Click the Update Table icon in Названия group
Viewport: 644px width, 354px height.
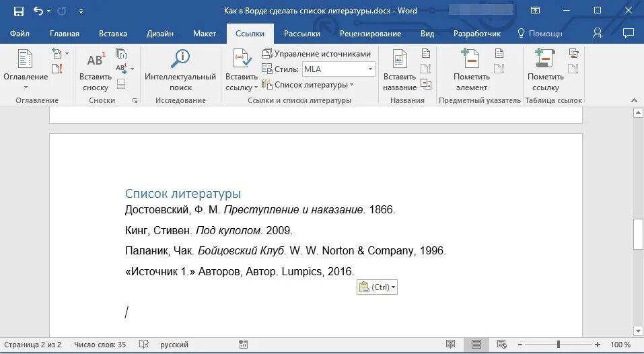pos(426,69)
